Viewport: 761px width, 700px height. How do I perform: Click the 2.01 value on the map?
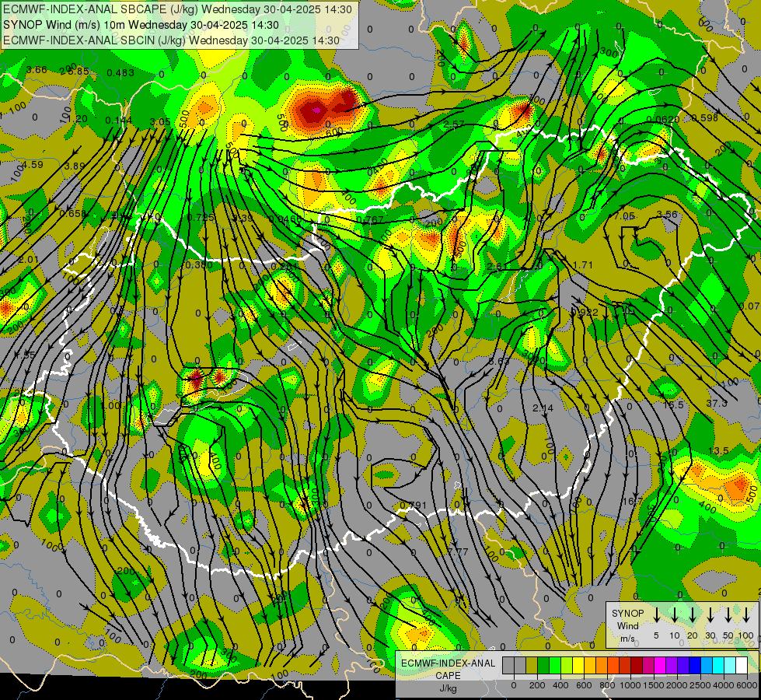pyautogui.click(x=29, y=260)
